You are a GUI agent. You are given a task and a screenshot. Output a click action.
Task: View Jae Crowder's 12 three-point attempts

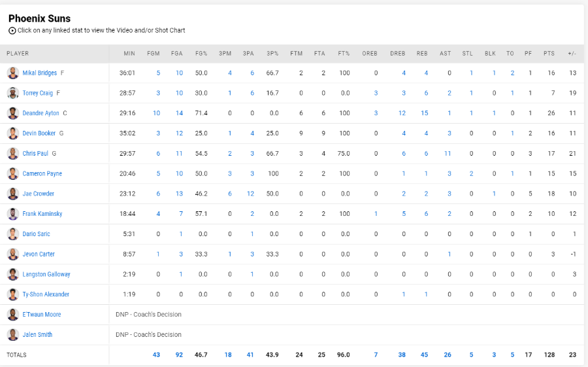(250, 194)
